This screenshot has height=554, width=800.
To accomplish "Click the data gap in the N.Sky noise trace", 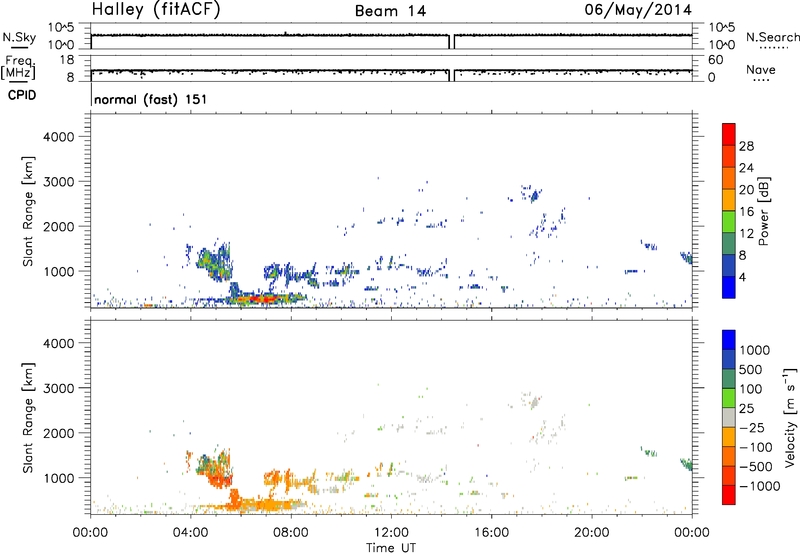I will point(452,42).
